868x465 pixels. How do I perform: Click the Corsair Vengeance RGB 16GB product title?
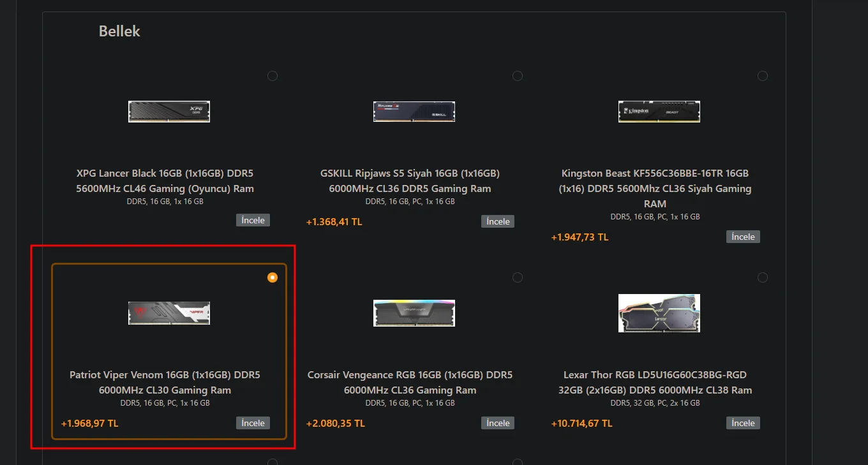410,383
